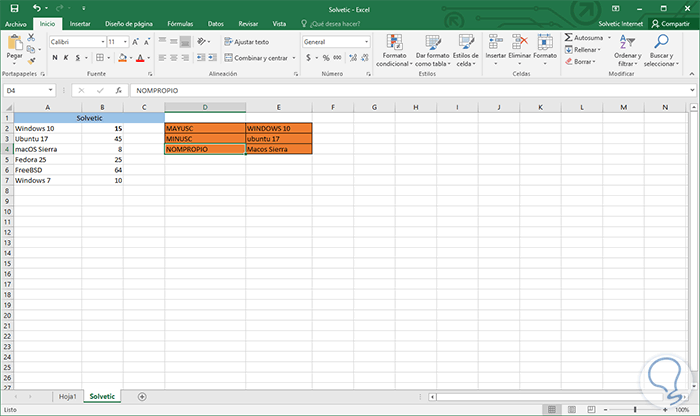The image size is (700, 416).
Task: Toggle Underline (S) formatting
Action: [x=78, y=58]
